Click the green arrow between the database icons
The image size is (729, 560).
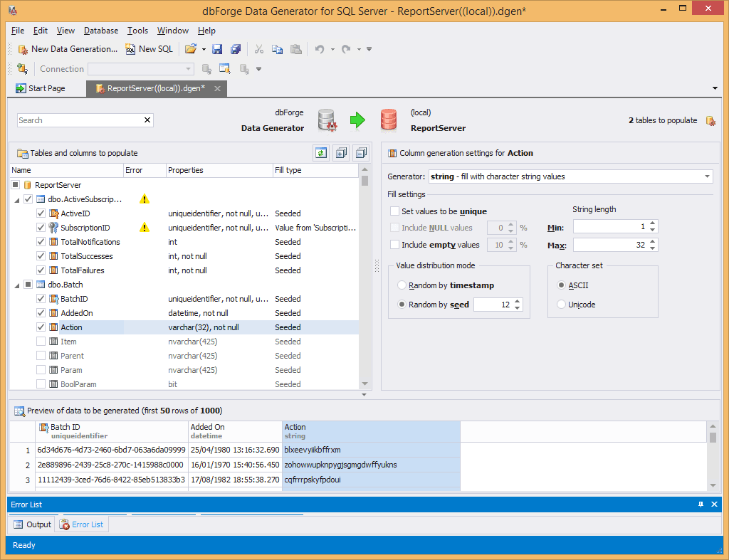pyautogui.click(x=357, y=120)
